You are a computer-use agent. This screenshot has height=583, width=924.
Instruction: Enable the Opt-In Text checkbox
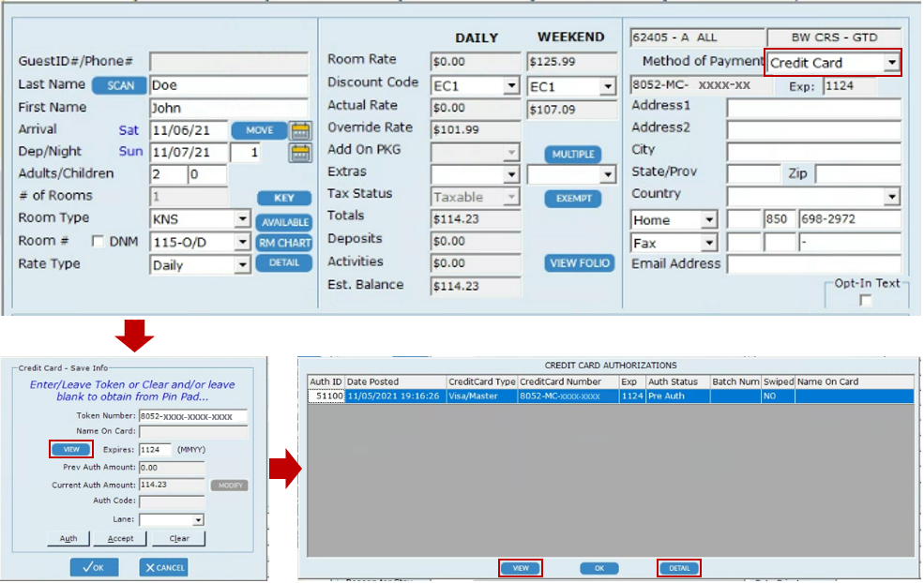(866, 300)
